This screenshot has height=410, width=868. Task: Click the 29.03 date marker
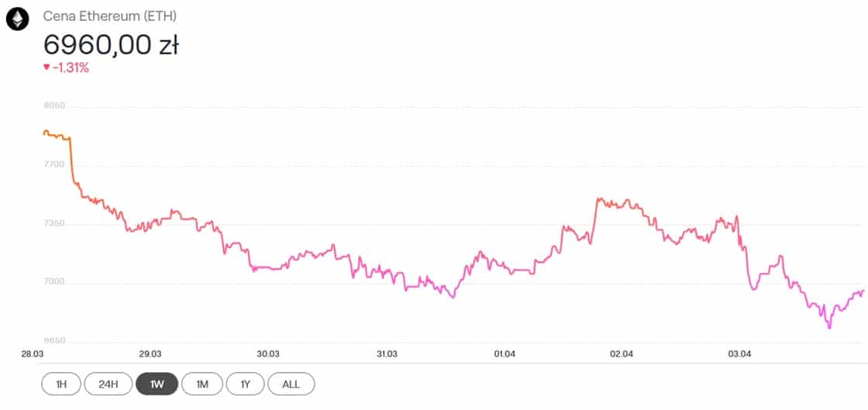(x=150, y=354)
